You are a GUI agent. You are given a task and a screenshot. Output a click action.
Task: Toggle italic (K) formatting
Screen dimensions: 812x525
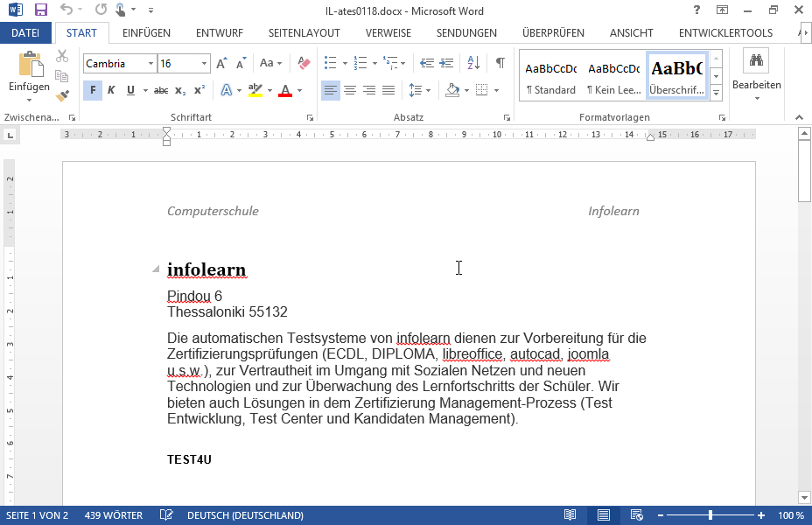click(x=111, y=91)
